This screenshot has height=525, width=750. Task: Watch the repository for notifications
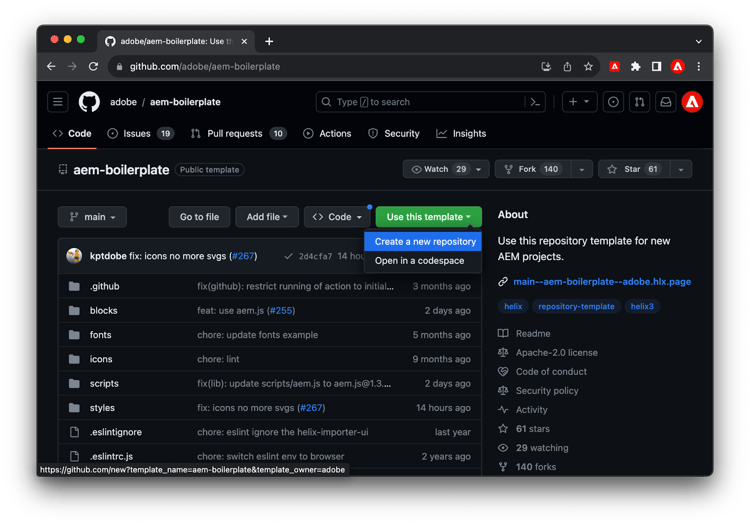(438, 170)
